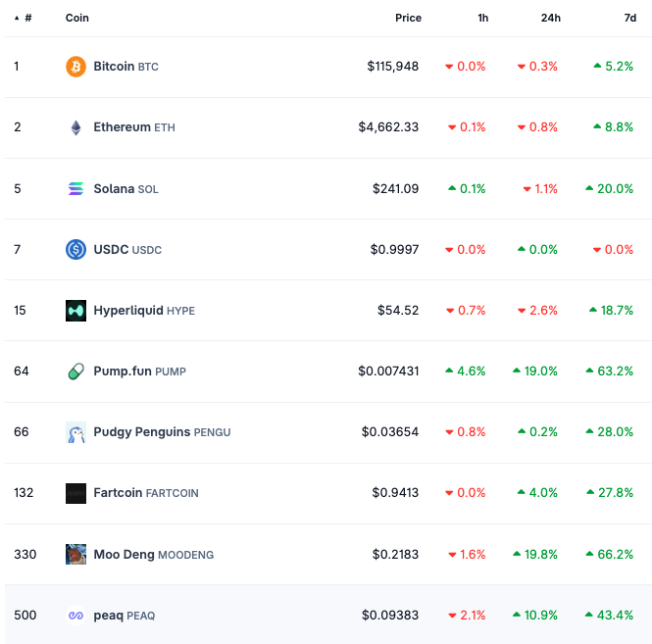Click Pump.fun's 7d change 63.2%
Image resolution: width=652 pixels, height=644 pixels.
point(609,372)
